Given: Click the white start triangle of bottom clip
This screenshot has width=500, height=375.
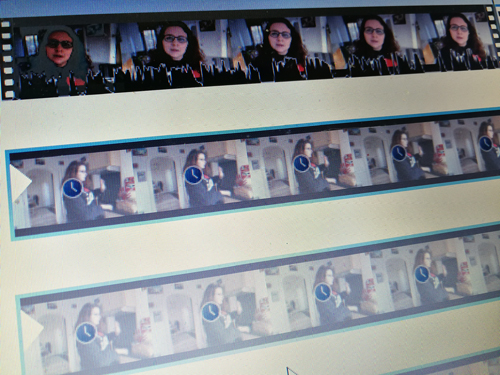Looking at the screenshot, I should 33,327.
